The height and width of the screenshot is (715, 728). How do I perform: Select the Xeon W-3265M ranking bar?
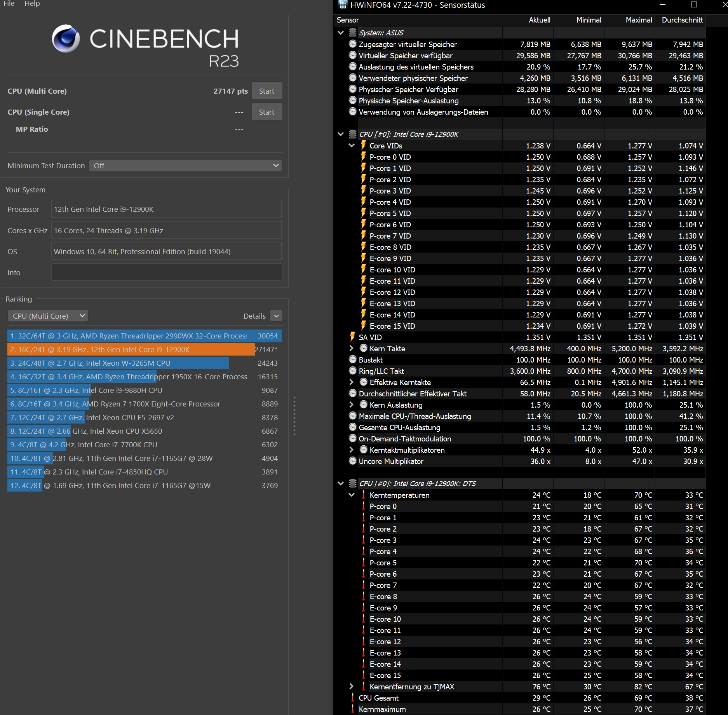click(x=118, y=363)
